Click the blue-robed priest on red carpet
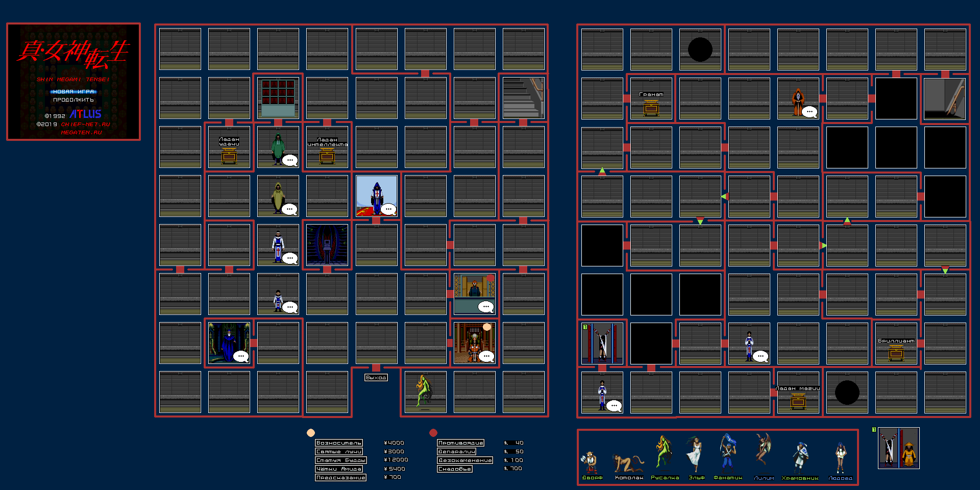 377,196
